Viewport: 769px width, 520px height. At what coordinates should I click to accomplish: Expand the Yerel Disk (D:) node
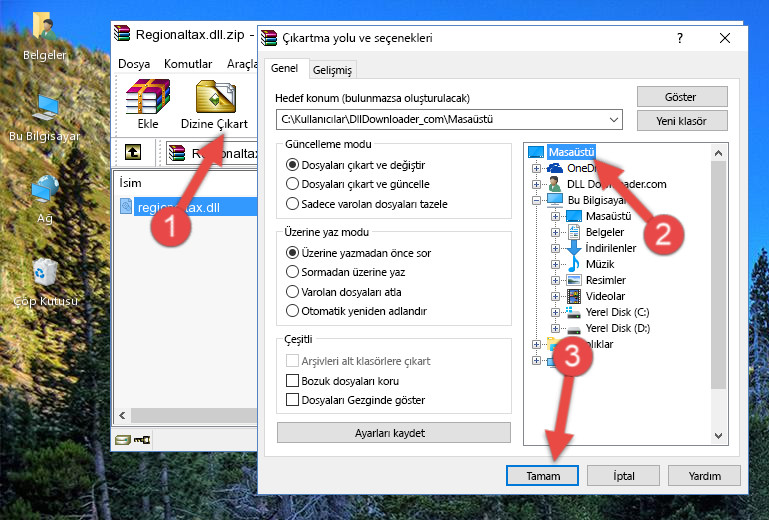tap(555, 329)
